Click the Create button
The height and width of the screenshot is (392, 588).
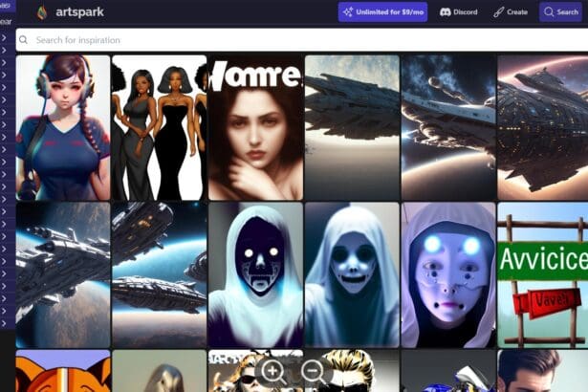511,12
